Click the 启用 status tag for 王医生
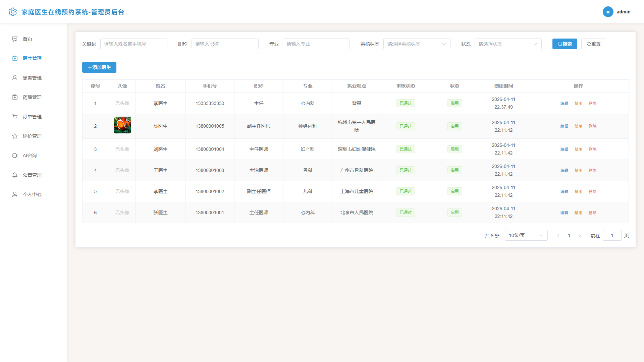This screenshot has width=644, height=362. coord(454,170)
